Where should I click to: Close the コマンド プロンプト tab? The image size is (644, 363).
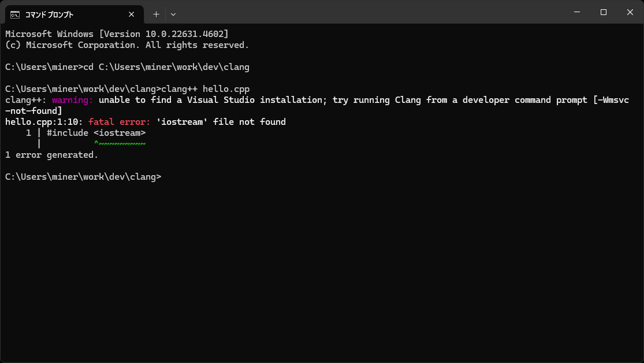pos(131,14)
